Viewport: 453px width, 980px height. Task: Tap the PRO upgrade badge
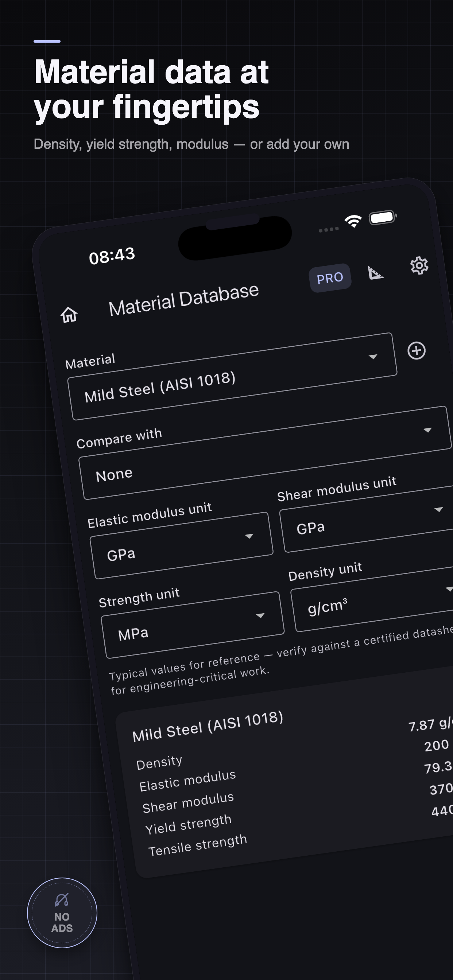(x=330, y=278)
